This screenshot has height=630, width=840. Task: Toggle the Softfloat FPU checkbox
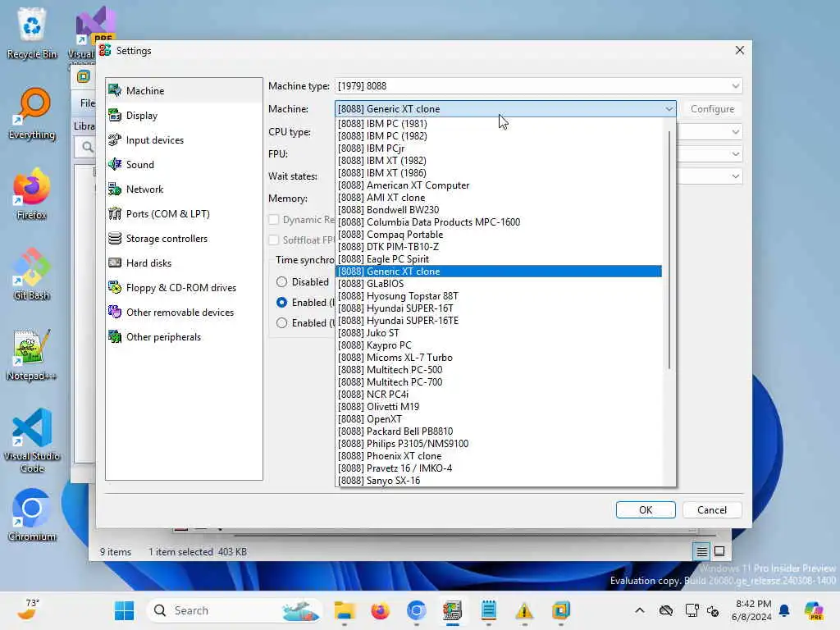pyautogui.click(x=274, y=240)
